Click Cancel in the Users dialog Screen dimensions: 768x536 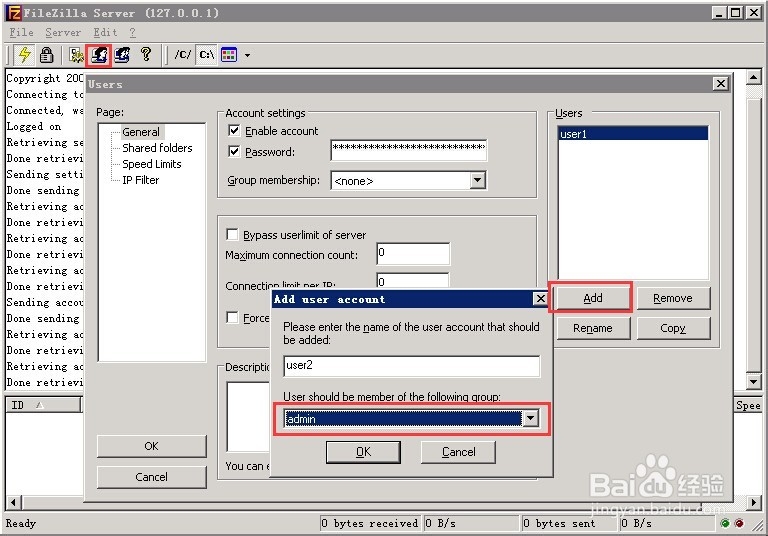click(151, 477)
